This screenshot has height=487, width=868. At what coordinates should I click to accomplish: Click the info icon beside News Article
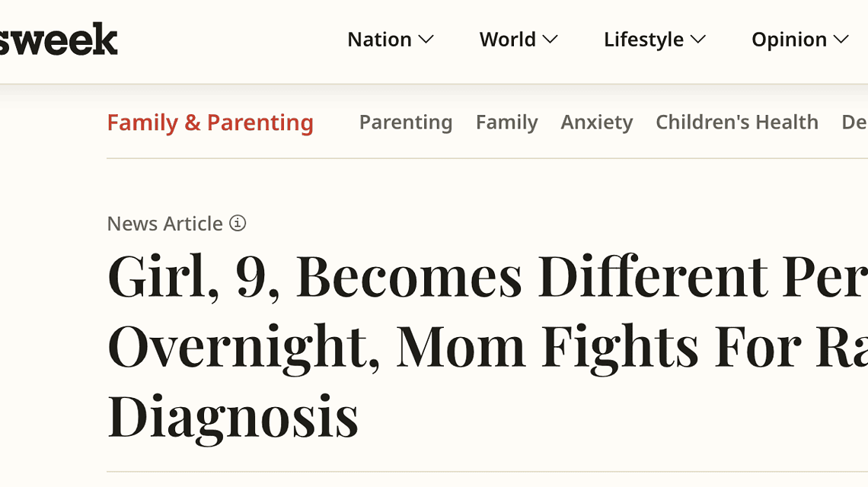[x=237, y=222]
